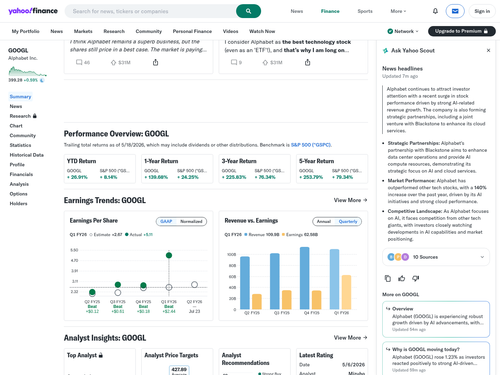Give thumbs down to Scout summary

tap(415, 278)
